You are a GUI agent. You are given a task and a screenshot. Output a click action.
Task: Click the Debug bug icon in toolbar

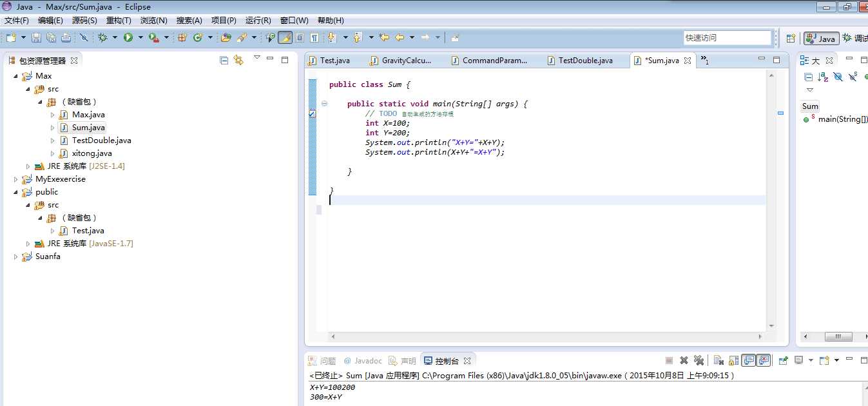click(102, 38)
